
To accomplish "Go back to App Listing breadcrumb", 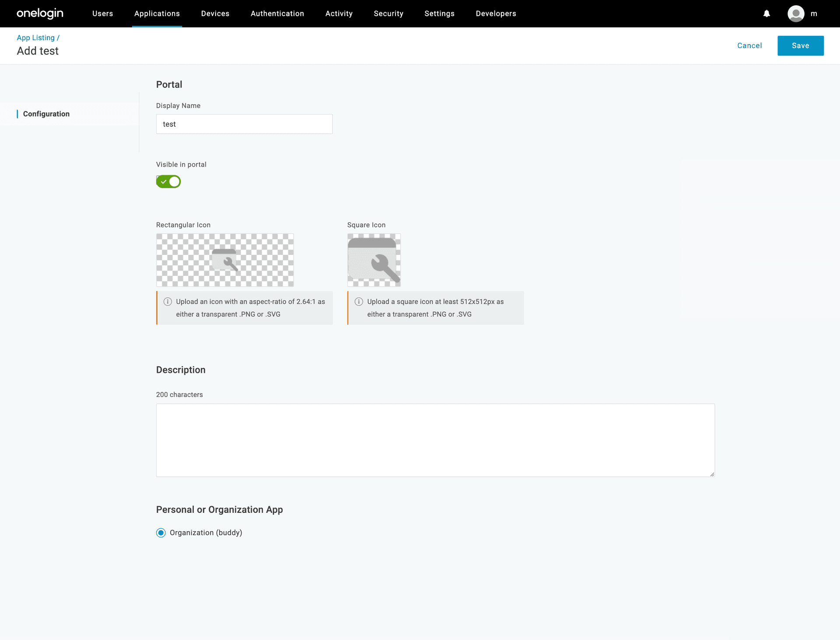I will tap(36, 38).
